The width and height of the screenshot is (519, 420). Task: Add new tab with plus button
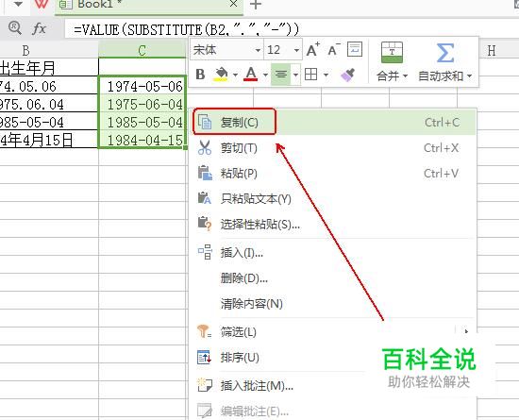pyautogui.click(x=256, y=5)
